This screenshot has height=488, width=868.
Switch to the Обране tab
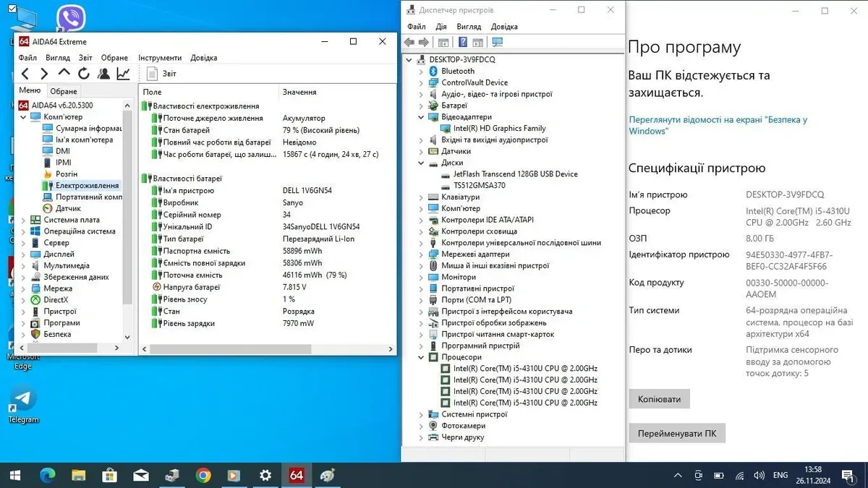click(x=64, y=91)
